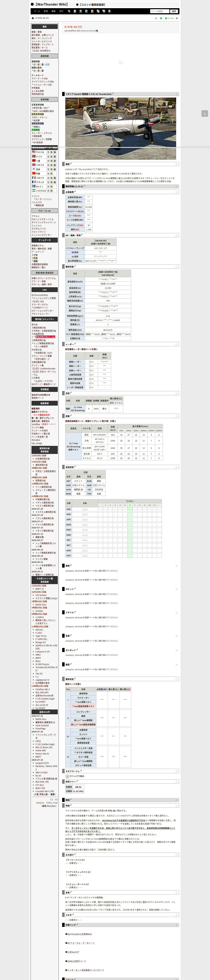
Task: Open the 概要 / 登録 sidebar link
Action: click(37, 32)
